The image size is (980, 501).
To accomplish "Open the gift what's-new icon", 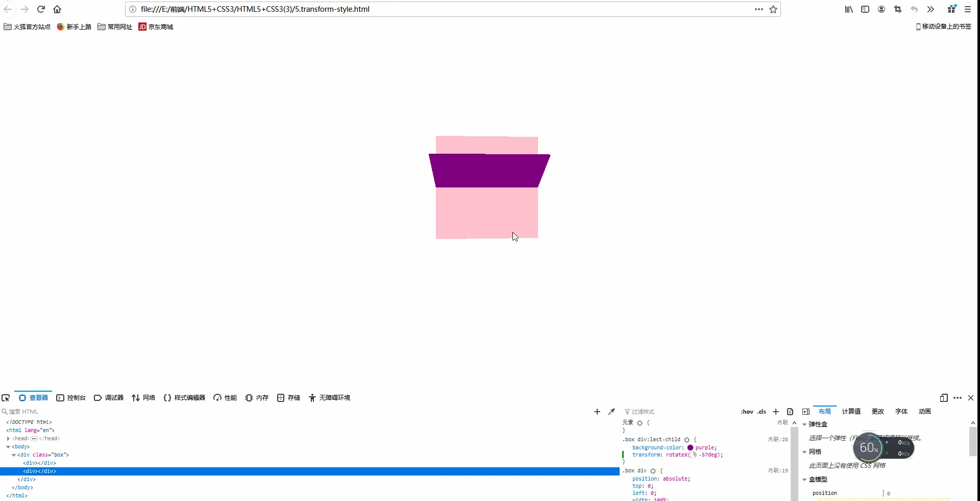I will (x=952, y=9).
